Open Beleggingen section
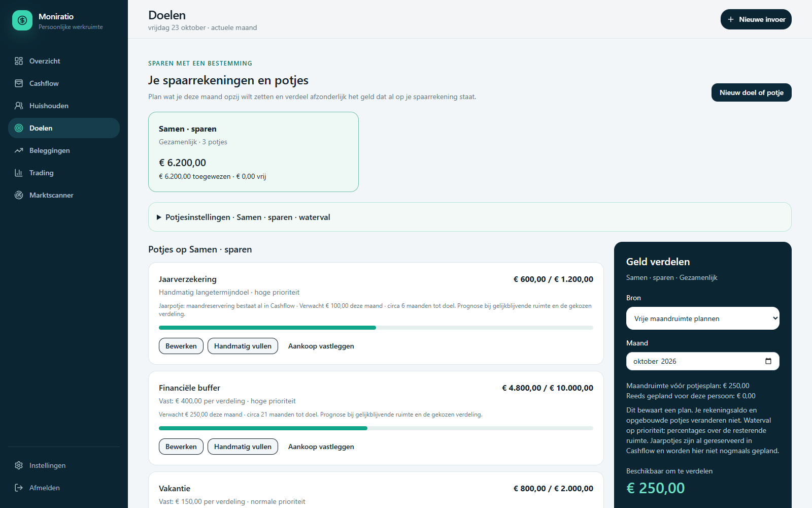This screenshot has height=508, width=812. 64,150
